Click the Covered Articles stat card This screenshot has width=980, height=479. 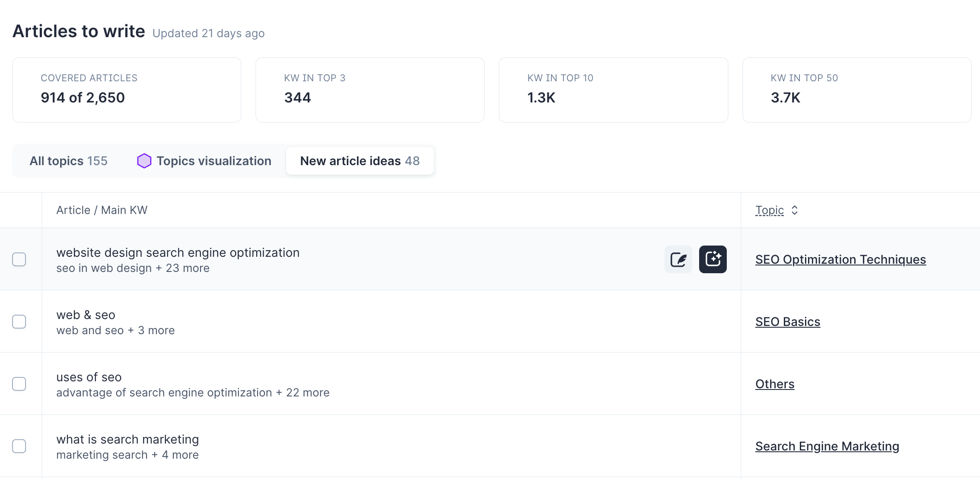point(127,90)
